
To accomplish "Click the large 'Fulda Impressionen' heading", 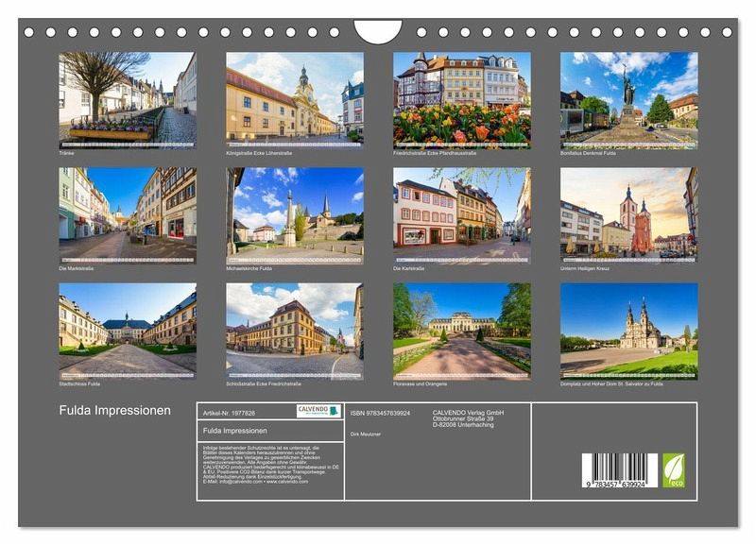I will pos(114,411).
